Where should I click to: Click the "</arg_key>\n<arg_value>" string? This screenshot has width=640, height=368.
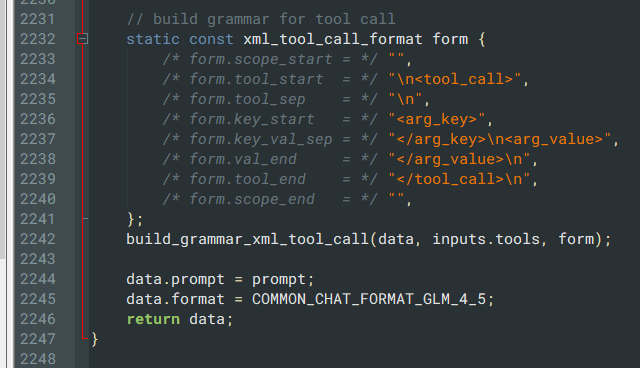[500, 140]
